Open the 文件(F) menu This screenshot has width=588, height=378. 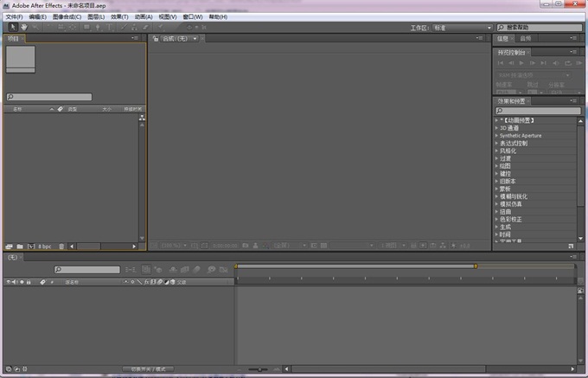14,17
